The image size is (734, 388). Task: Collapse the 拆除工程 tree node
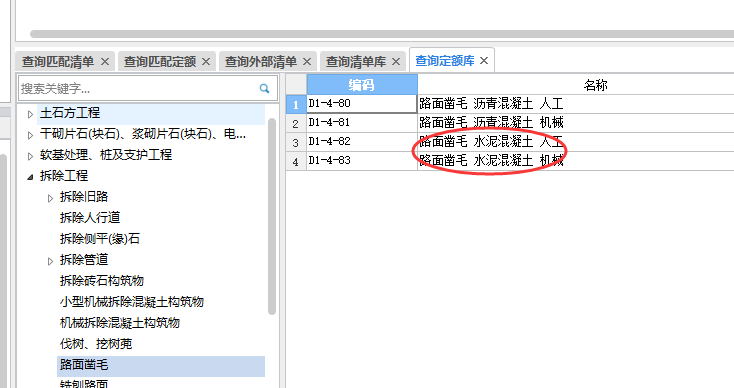[x=30, y=177]
